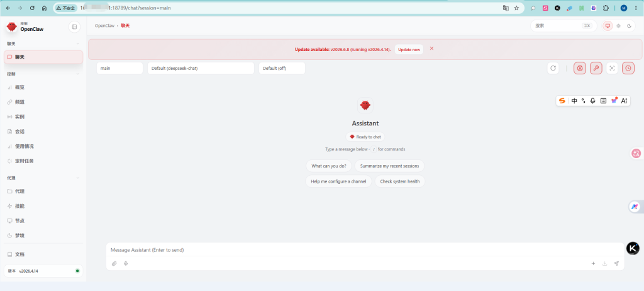Click the OpenClaw red mascot logo in sidebar
The width and height of the screenshot is (644, 291).
coord(12,26)
